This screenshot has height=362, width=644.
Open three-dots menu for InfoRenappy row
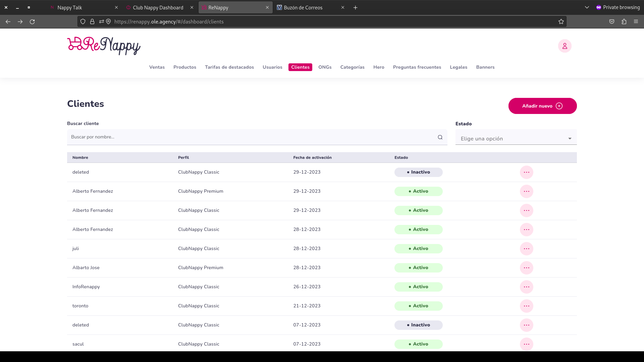[526, 287]
